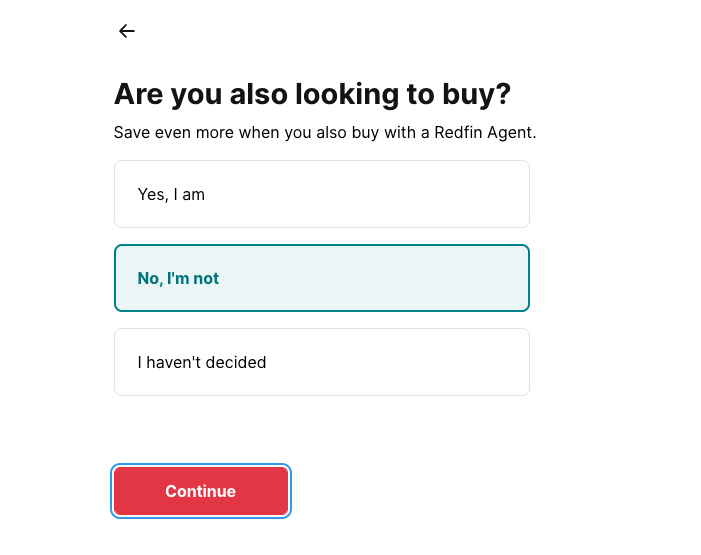
Task: Click the highlighted teal "No, I'm not" card
Action: (x=321, y=278)
